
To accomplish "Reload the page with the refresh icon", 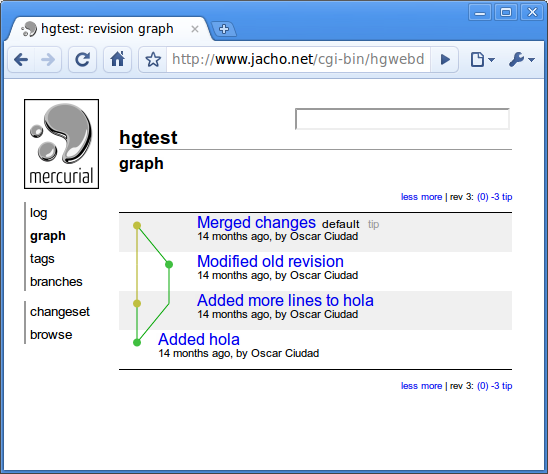I will tap(82, 60).
